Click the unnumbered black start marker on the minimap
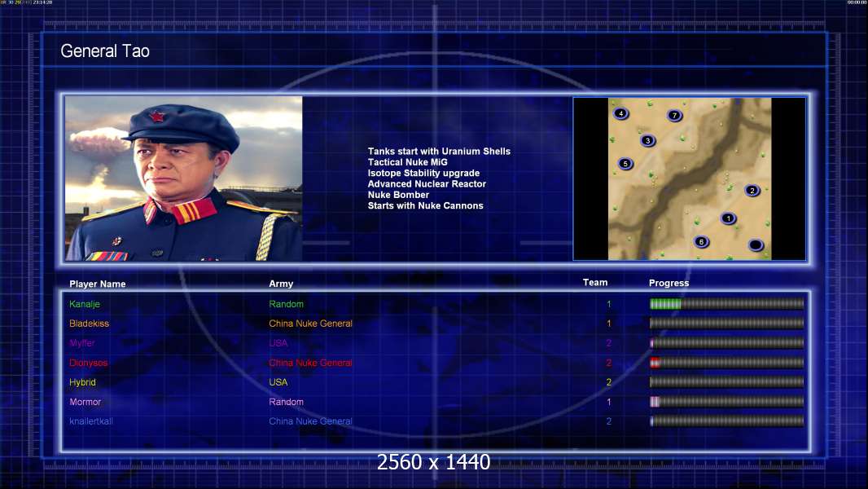This screenshot has height=489, width=868. (x=756, y=244)
